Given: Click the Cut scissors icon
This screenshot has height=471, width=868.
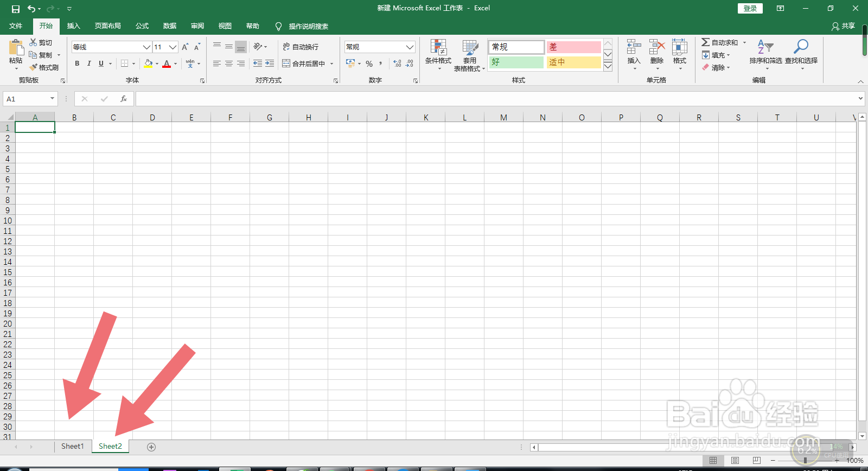Looking at the screenshot, I should click(33, 42).
